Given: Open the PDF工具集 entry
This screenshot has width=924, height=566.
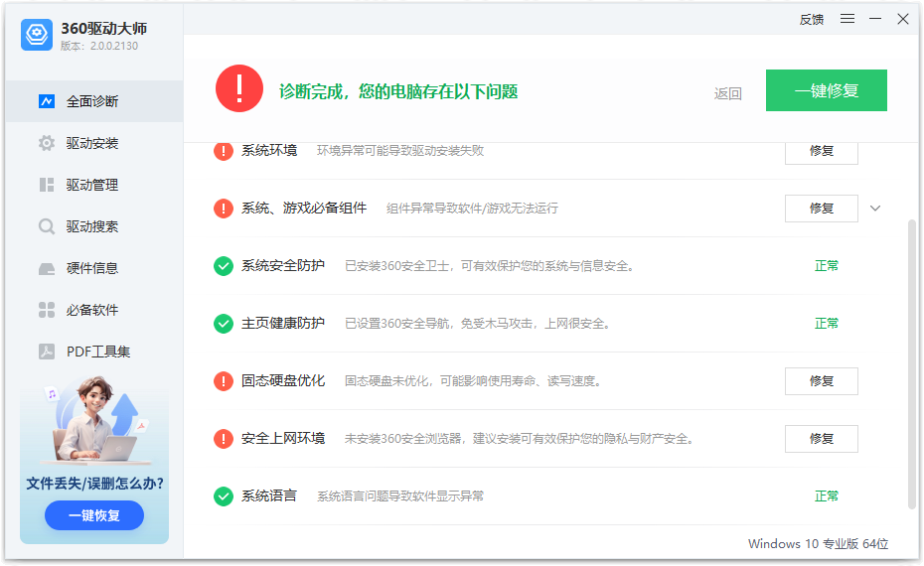Looking at the screenshot, I should tap(94, 352).
